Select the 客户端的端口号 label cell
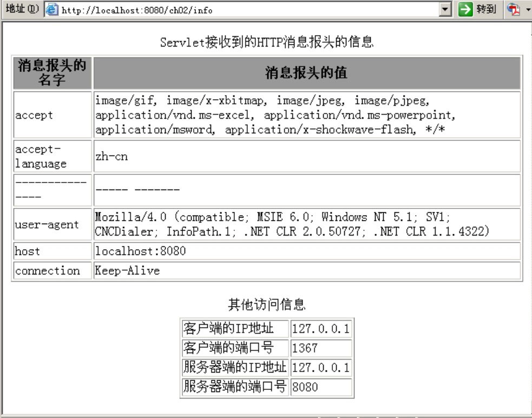The width and height of the screenshot is (532, 418). (x=235, y=348)
